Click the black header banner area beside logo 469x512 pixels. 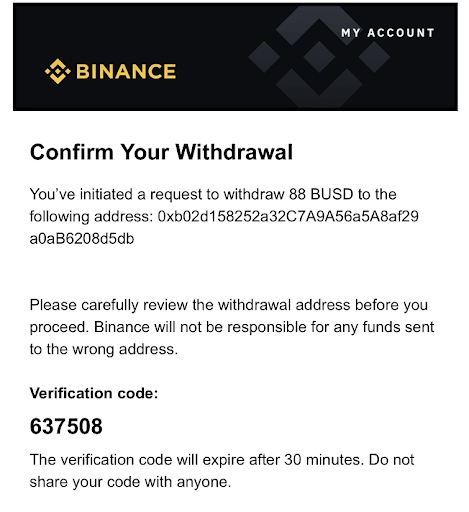coord(213,72)
